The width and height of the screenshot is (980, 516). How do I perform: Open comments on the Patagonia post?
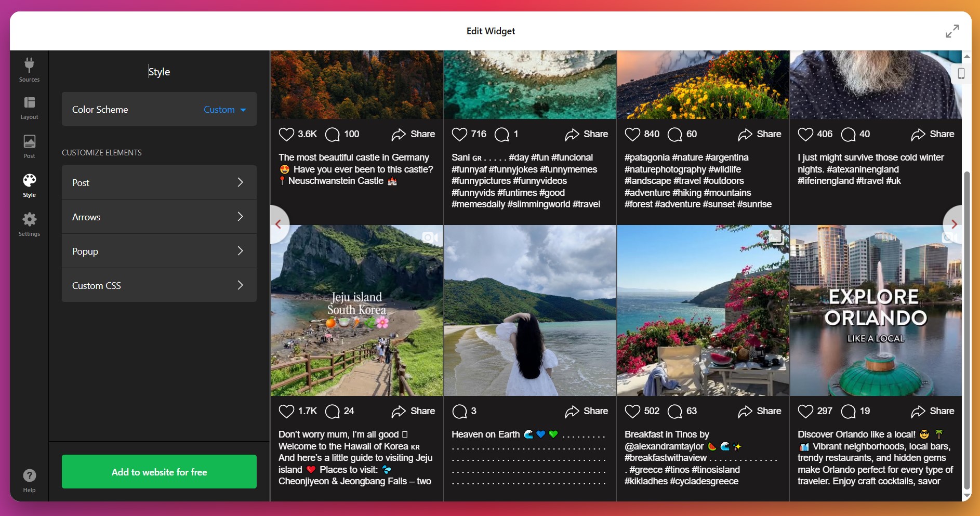tap(675, 134)
